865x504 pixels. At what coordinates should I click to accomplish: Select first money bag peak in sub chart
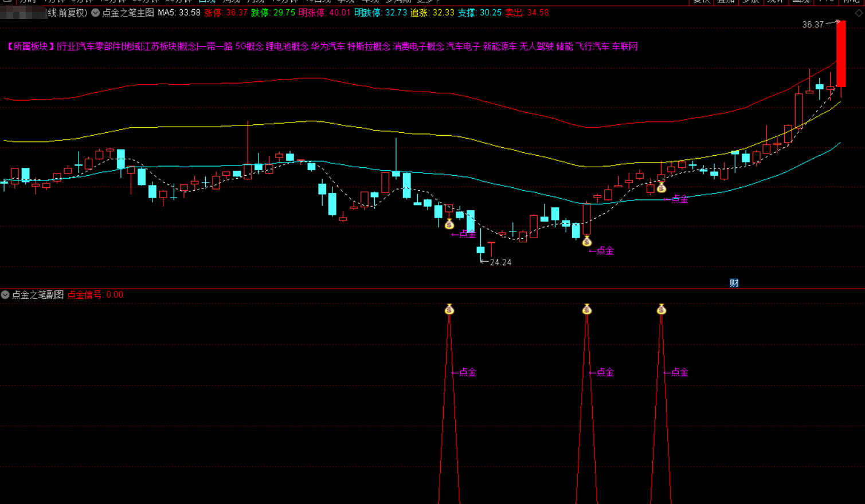pyautogui.click(x=449, y=309)
